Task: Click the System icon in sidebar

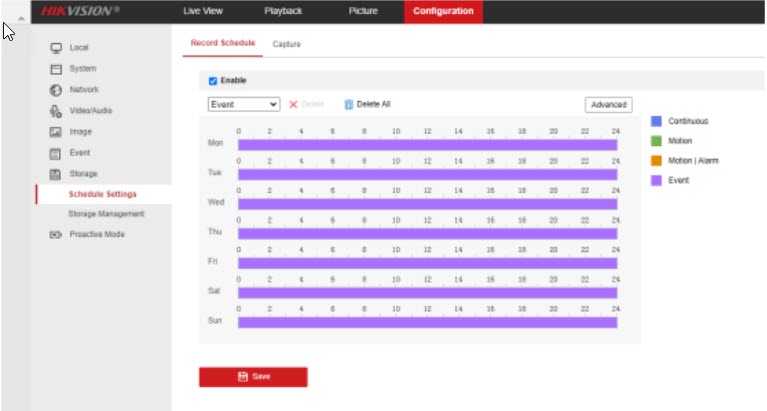Action: coord(57,69)
